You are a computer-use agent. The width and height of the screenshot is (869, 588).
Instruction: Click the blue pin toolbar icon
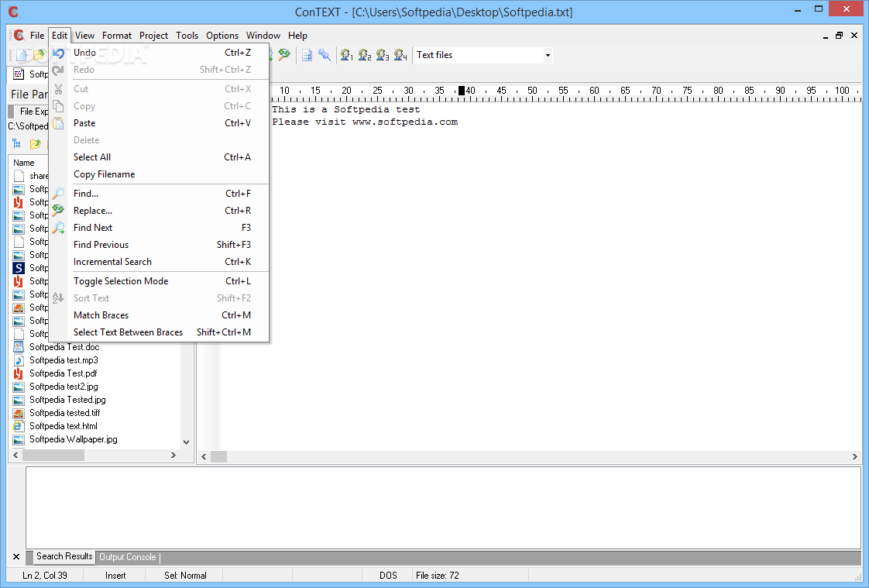tap(325, 55)
